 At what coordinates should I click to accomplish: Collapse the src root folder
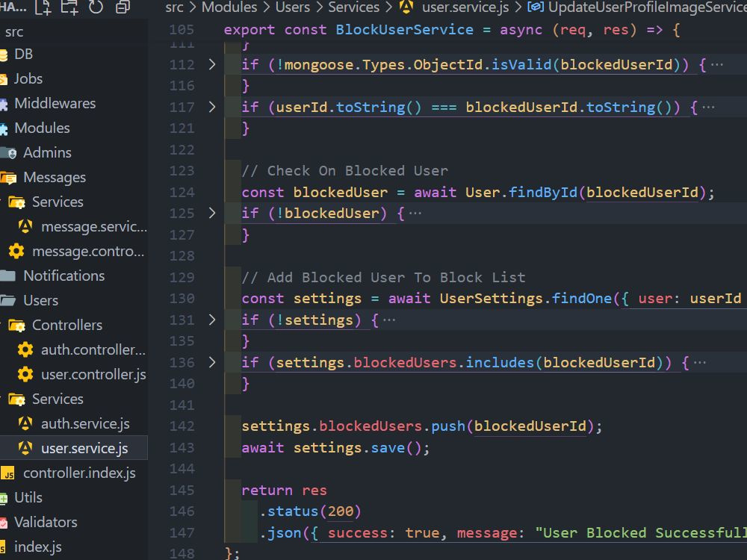13,32
